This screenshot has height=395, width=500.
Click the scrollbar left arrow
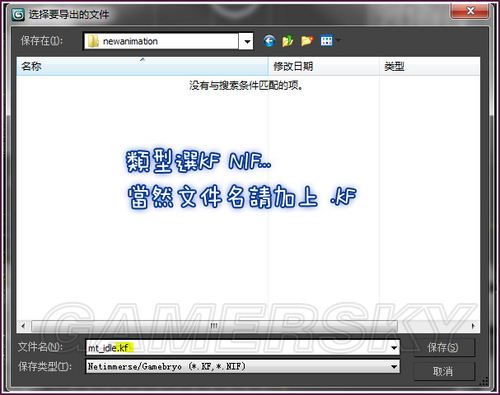tap(23, 326)
